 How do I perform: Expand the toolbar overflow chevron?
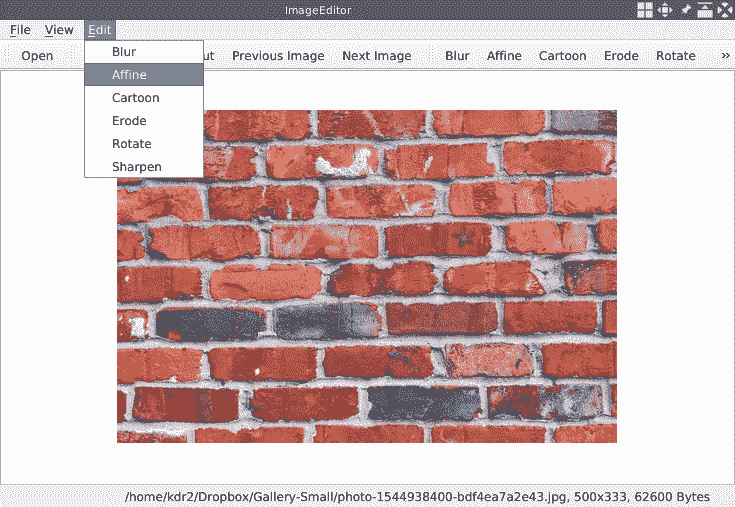click(725, 56)
